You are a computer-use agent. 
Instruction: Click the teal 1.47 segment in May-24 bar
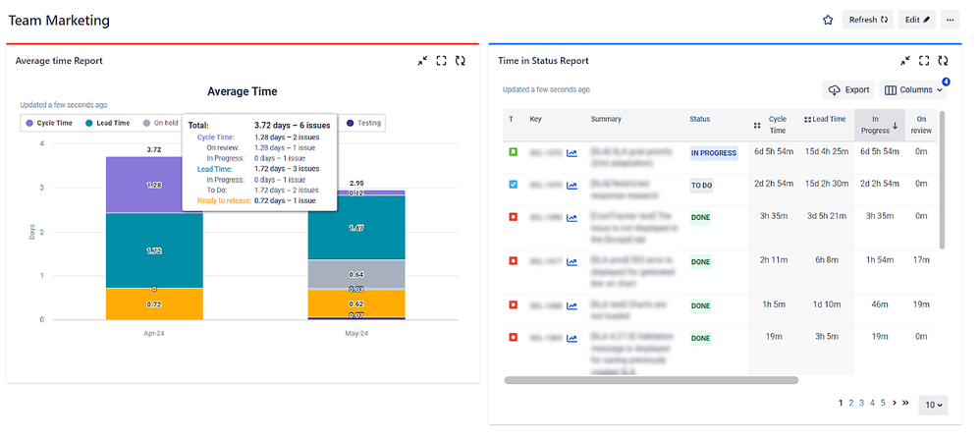pos(356,228)
